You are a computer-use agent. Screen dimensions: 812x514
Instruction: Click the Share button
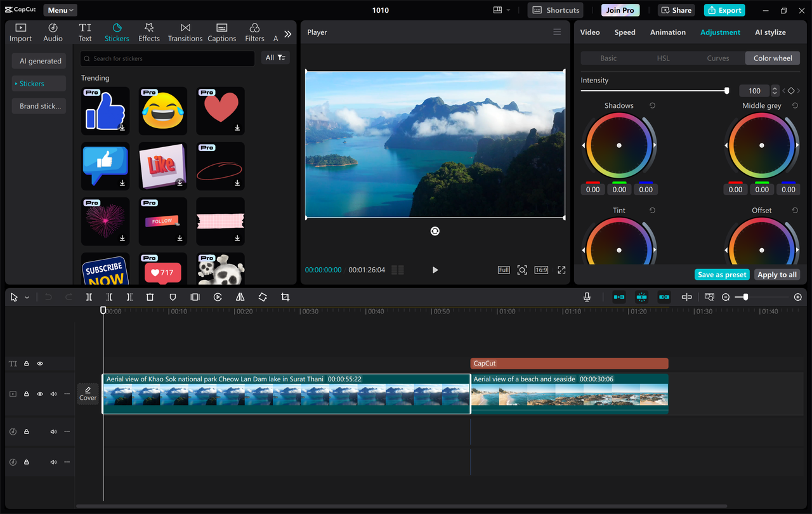676,10
